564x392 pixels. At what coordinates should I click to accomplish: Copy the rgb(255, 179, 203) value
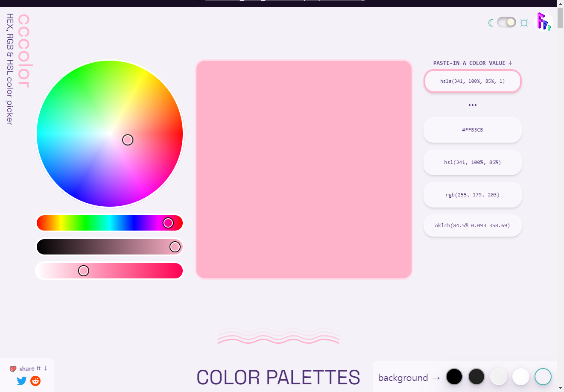click(x=473, y=195)
